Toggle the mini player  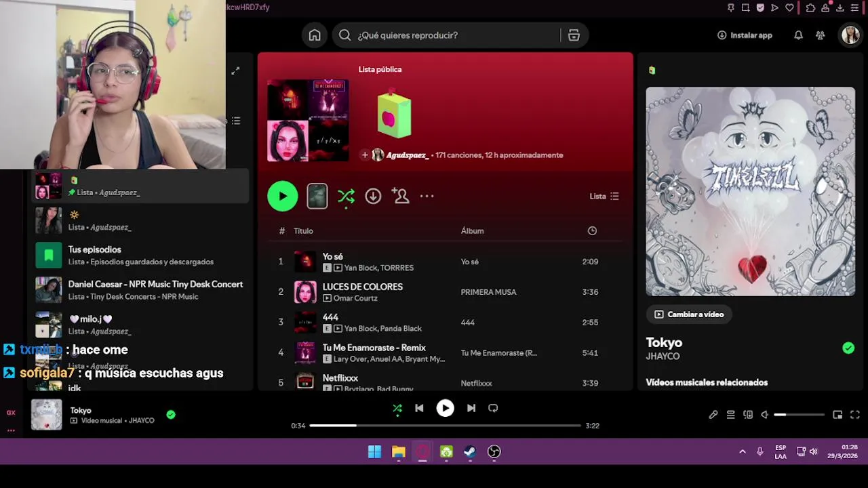pyautogui.click(x=837, y=415)
